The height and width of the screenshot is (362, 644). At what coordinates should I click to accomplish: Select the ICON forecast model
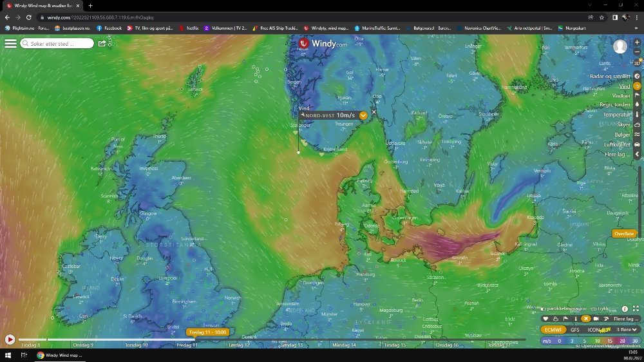click(593, 330)
